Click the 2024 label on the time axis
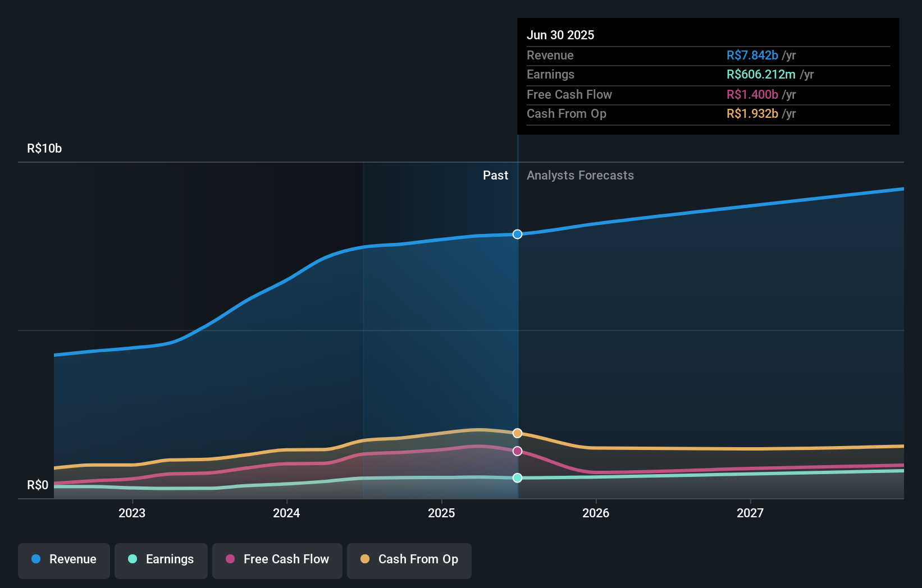 click(286, 512)
